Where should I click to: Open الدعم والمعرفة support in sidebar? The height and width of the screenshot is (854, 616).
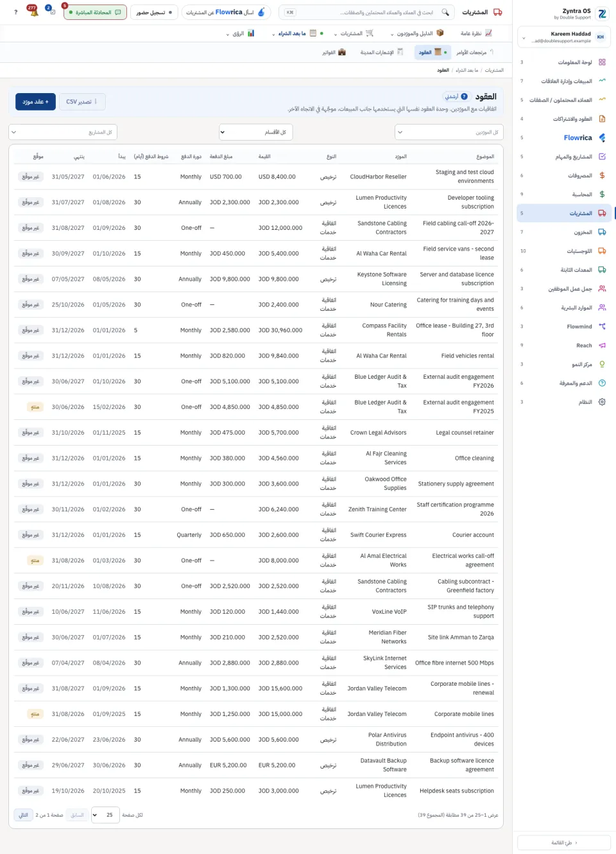point(564,383)
